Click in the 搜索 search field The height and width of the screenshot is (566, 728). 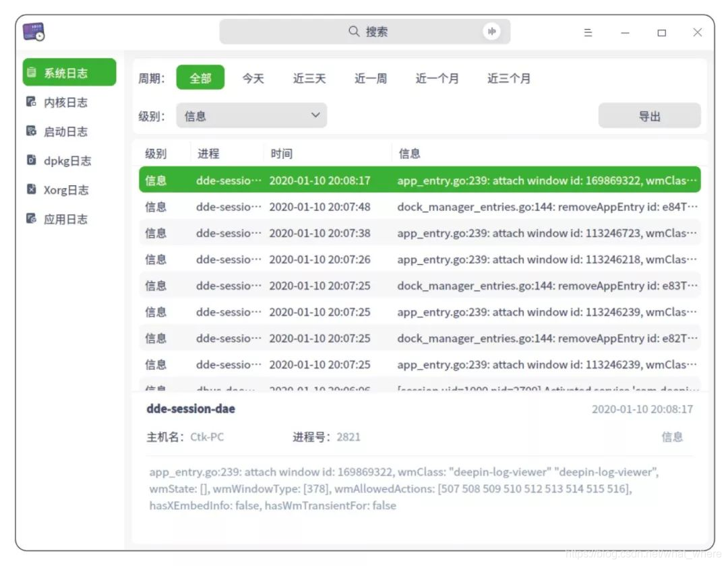(x=365, y=32)
